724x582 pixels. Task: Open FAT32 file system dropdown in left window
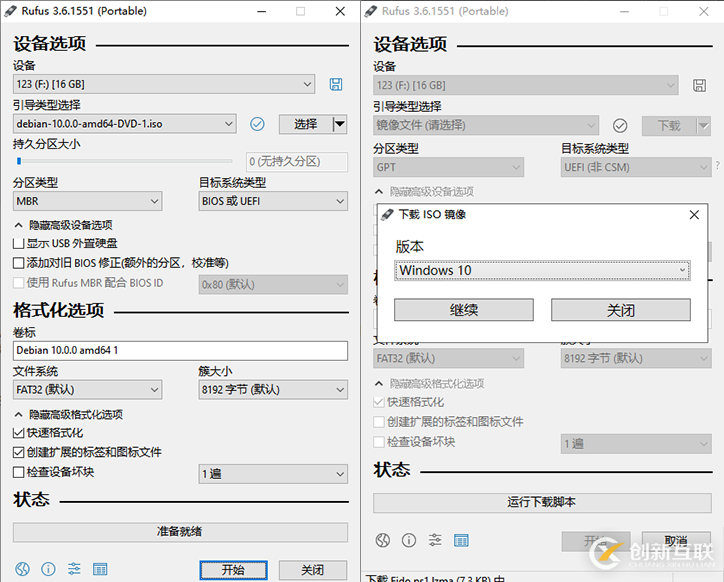pyautogui.click(x=87, y=390)
